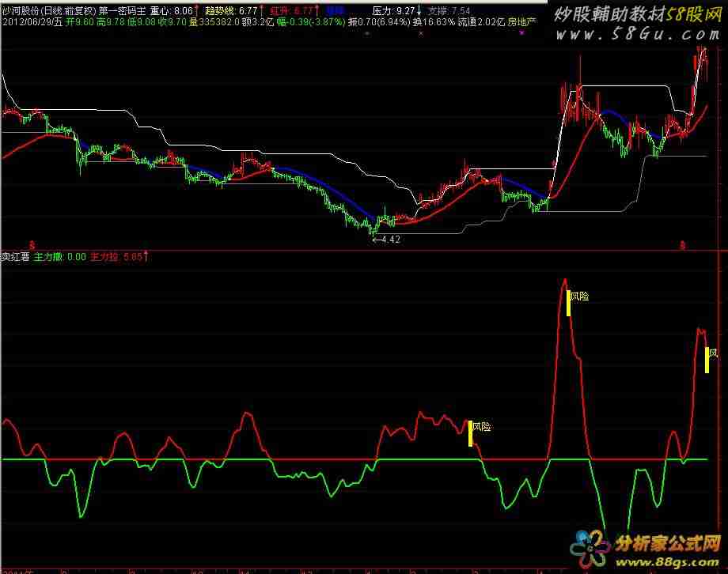
Task: Click the 压力: 9.27 readout
Action: click(x=393, y=10)
